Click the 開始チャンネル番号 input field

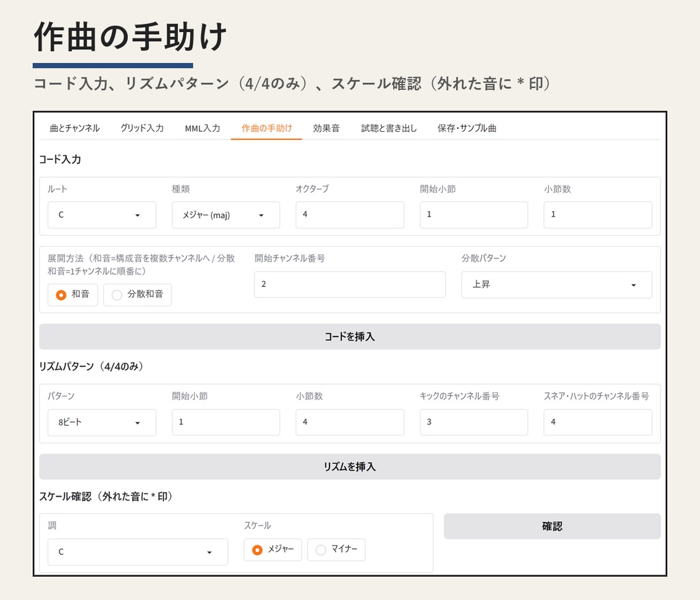tap(350, 284)
